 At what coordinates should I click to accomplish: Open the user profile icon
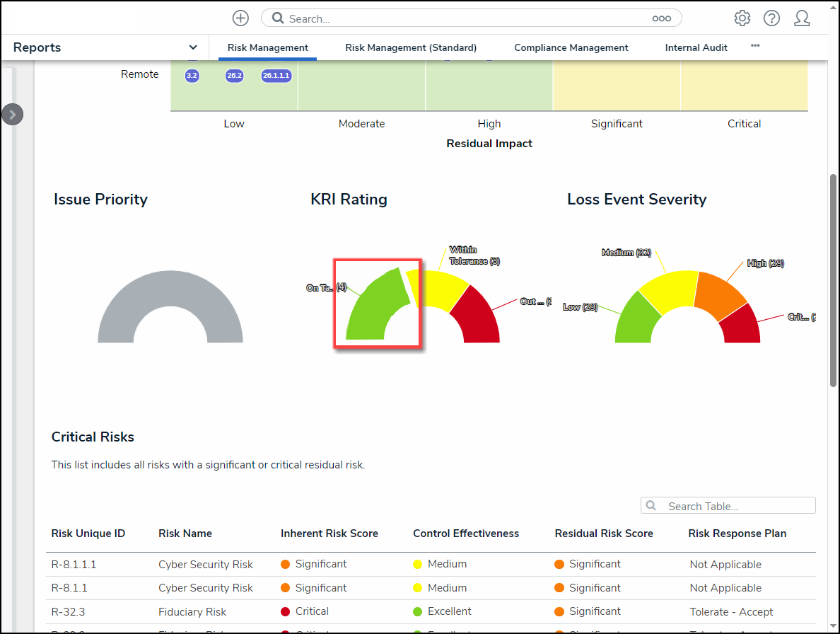point(802,18)
